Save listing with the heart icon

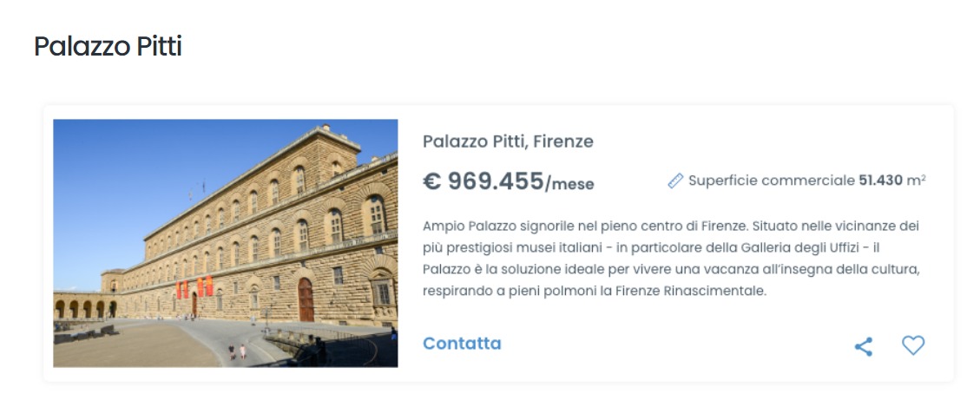[x=912, y=345]
